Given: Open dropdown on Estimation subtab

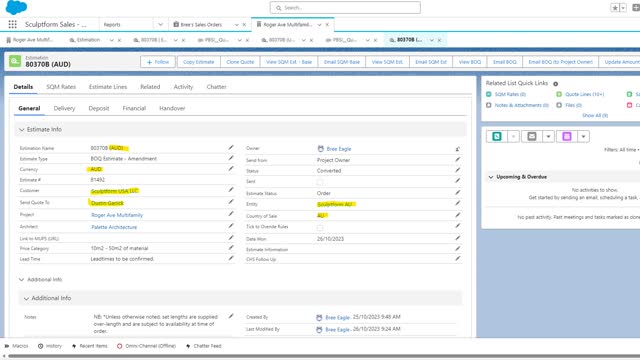Looking at the screenshot, I should click(111, 40).
